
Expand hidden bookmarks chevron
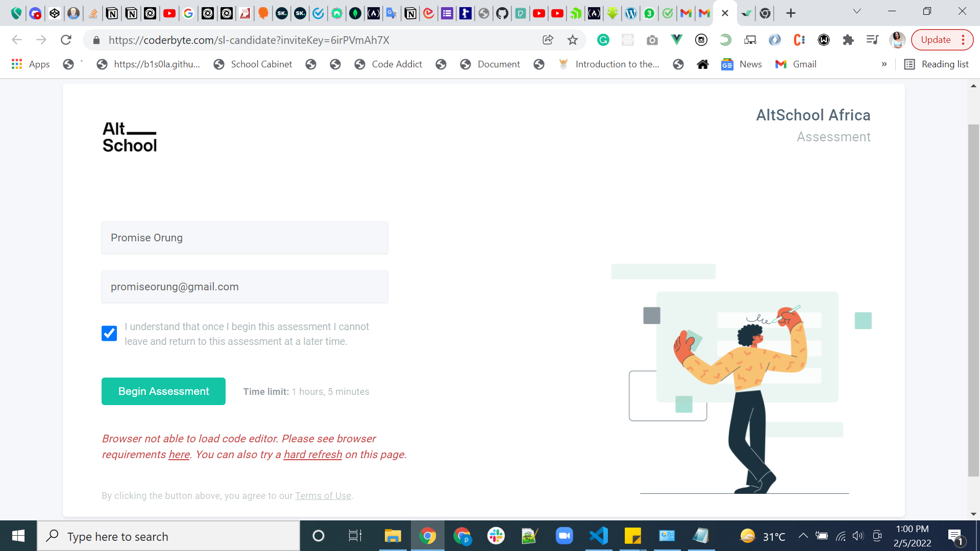coord(884,64)
